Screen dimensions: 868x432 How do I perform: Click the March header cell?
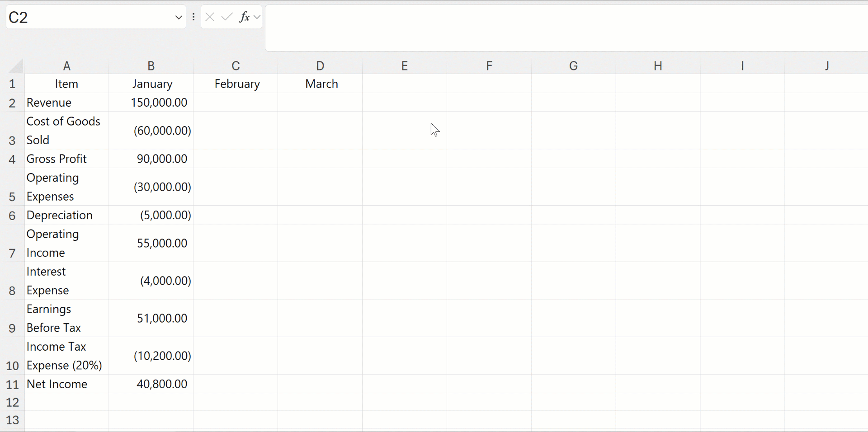tap(320, 84)
